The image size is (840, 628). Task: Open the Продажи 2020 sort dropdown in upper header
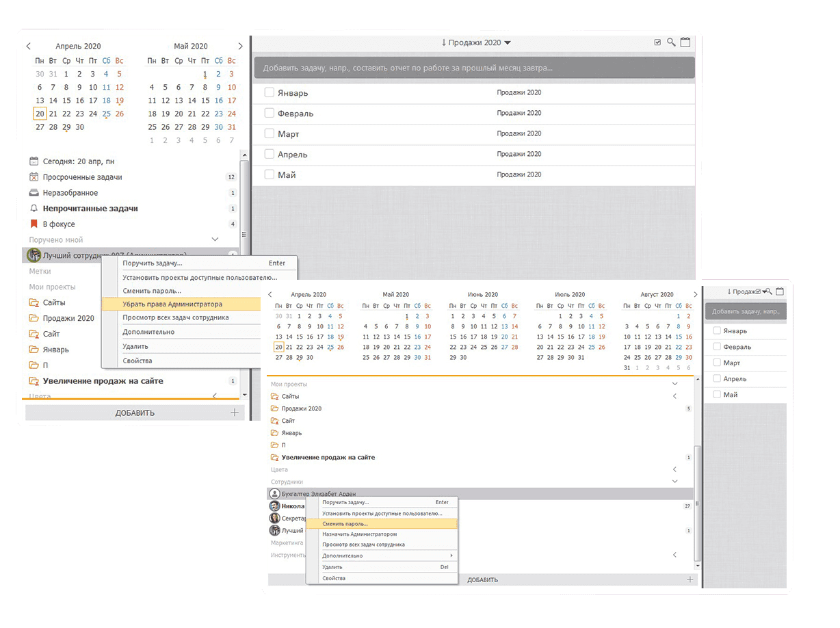477,42
